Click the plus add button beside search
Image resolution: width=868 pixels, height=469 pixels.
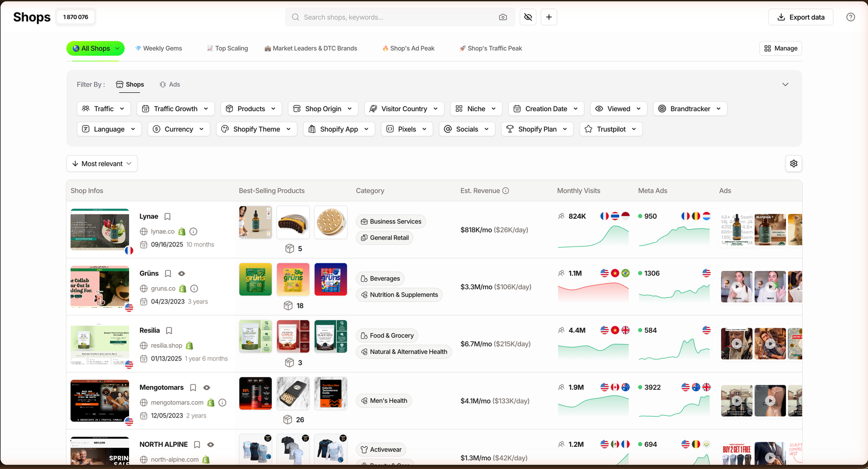549,17
